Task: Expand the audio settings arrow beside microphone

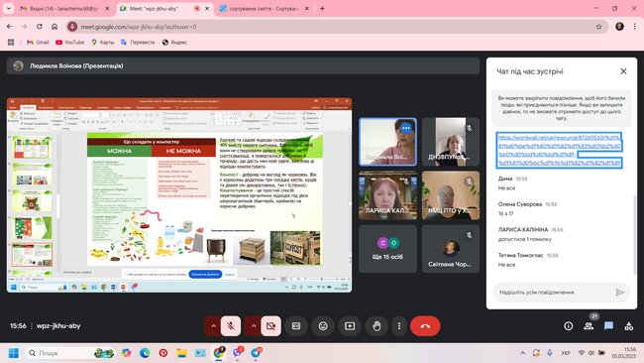Action: tap(213, 326)
